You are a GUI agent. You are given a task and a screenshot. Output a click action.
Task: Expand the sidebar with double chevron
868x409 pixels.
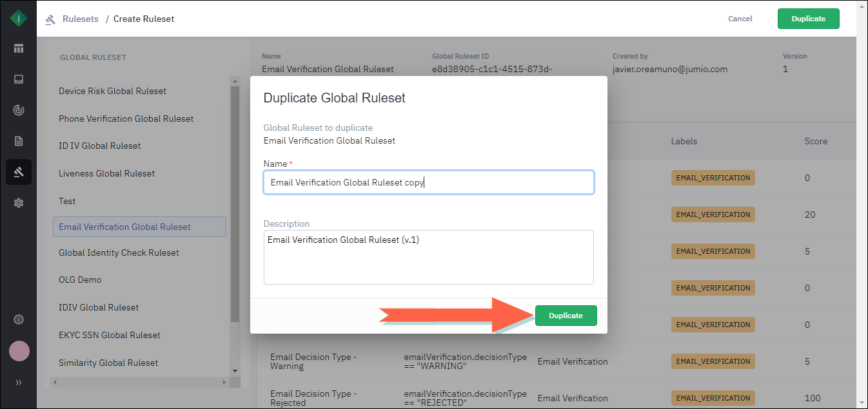tap(19, 383)
